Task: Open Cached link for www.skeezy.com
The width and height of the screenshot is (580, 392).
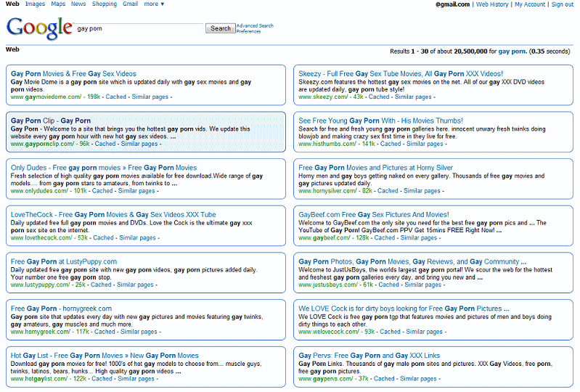Action: point(379,97)
